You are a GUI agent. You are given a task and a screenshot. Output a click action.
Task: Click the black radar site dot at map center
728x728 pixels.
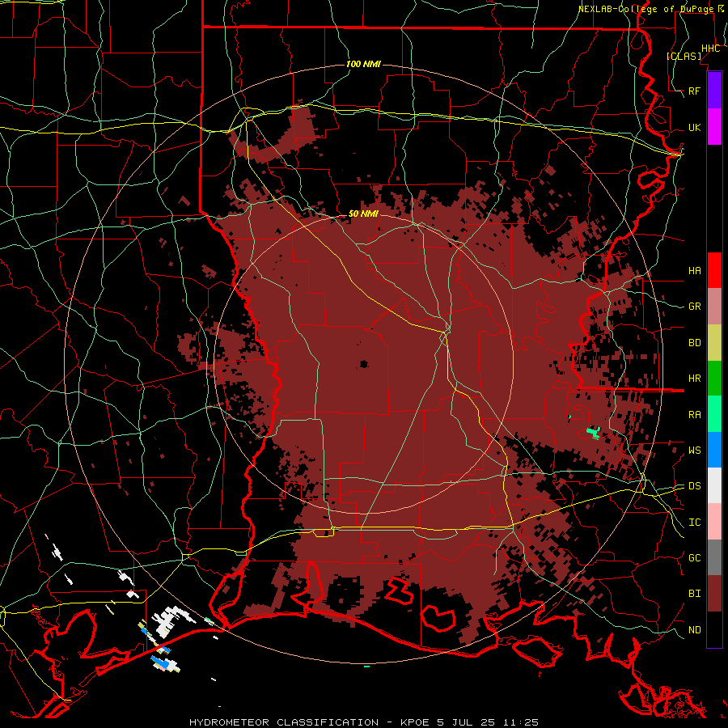364,364
